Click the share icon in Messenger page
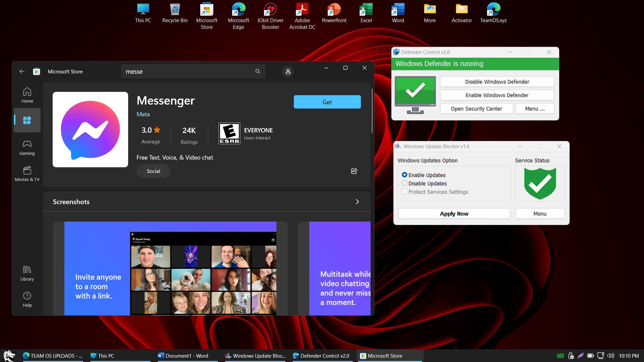Screen dimensions: 644x362 354,171
